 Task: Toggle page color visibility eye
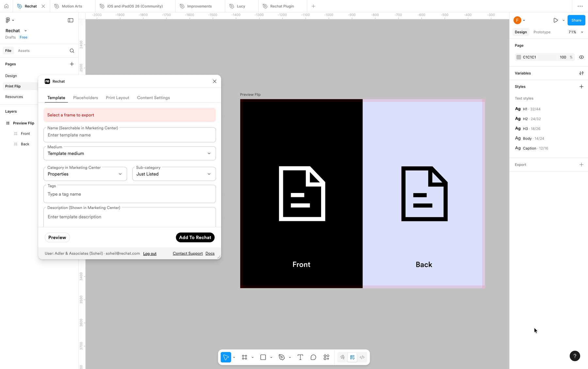coord(581,57)
